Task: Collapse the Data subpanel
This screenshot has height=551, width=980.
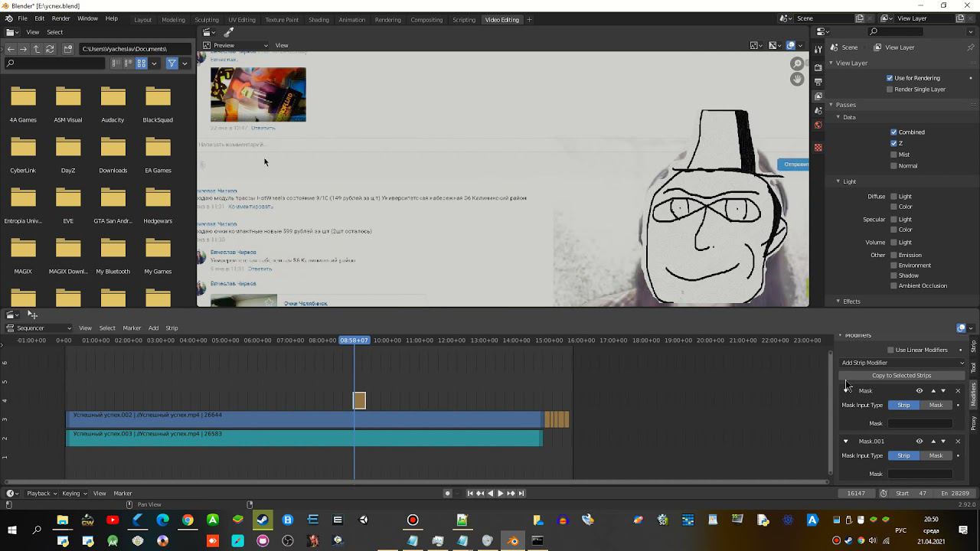Action: point(838,117)
